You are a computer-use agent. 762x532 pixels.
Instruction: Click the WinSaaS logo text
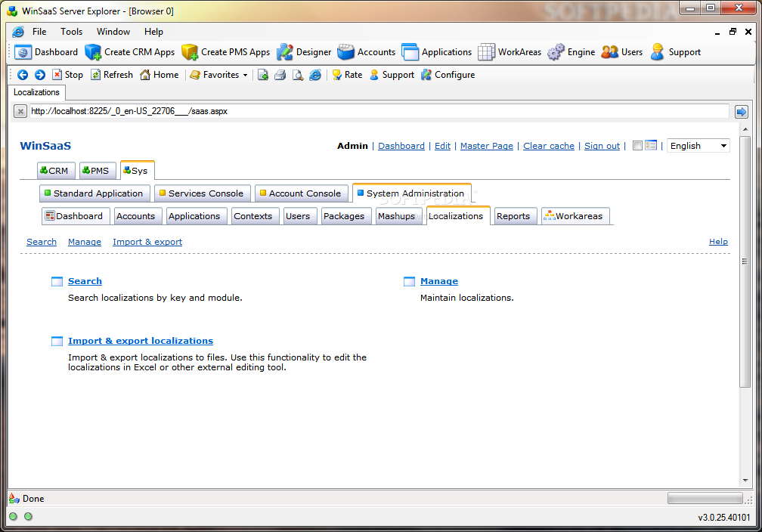45,146
